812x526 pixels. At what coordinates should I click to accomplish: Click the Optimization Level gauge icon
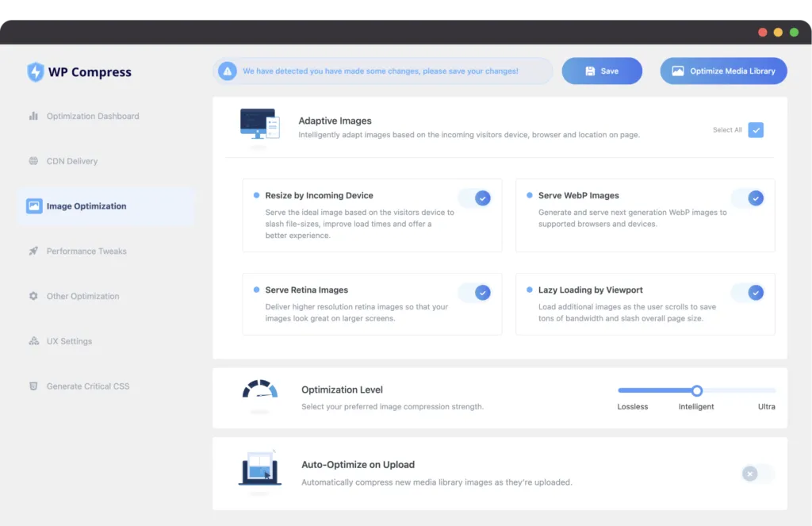260,390
